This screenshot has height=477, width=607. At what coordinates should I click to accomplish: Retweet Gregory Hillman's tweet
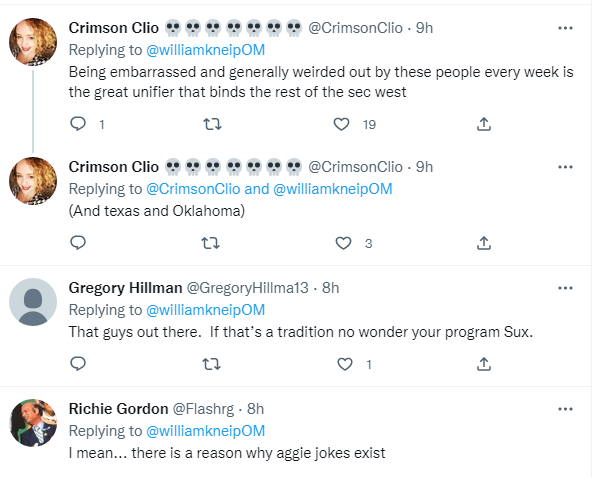pyautogui.click(x=212, y=365)
